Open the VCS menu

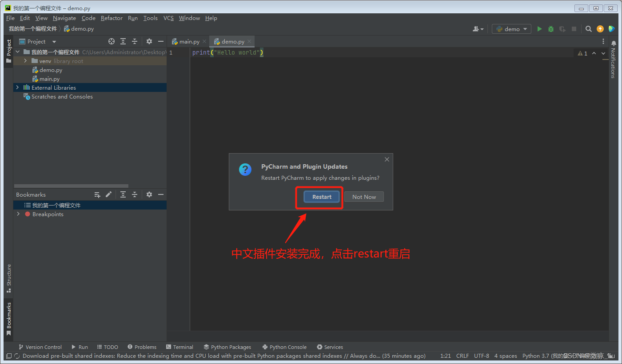[168, 18]
